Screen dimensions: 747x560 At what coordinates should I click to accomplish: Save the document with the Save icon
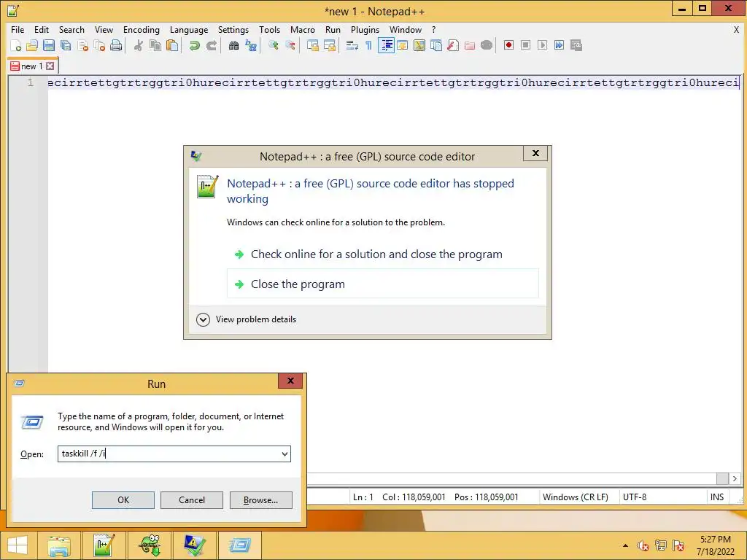coord(49,46)
